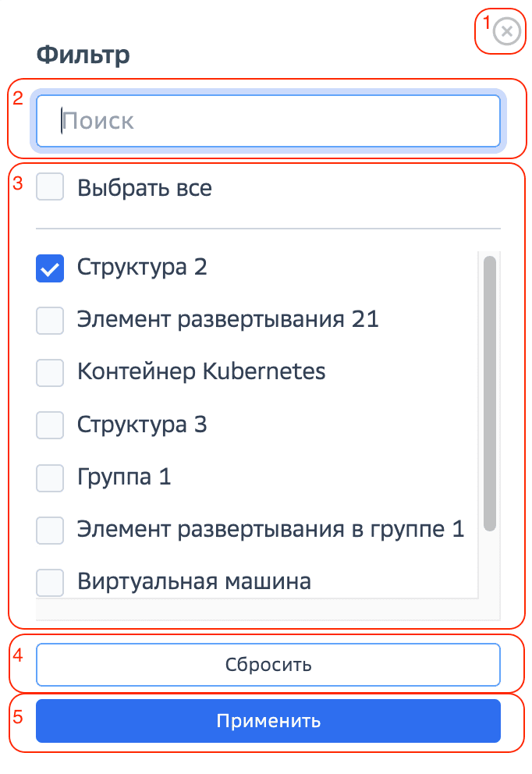Check Элемент развертывания 21
Screen dimensions: 532x774
[49, 320]
